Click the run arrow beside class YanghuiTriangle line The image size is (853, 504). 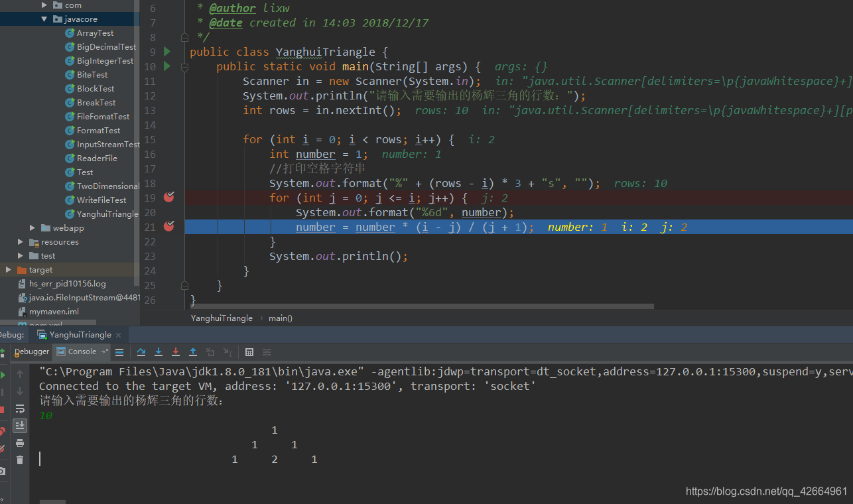(x=167, y=52)
